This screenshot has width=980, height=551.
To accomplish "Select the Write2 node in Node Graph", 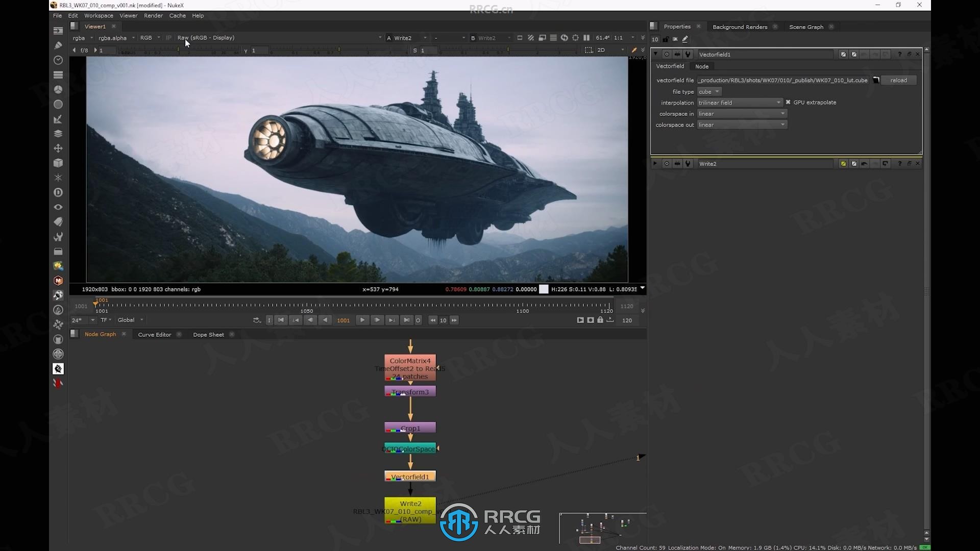I will (x=410, y=511).
